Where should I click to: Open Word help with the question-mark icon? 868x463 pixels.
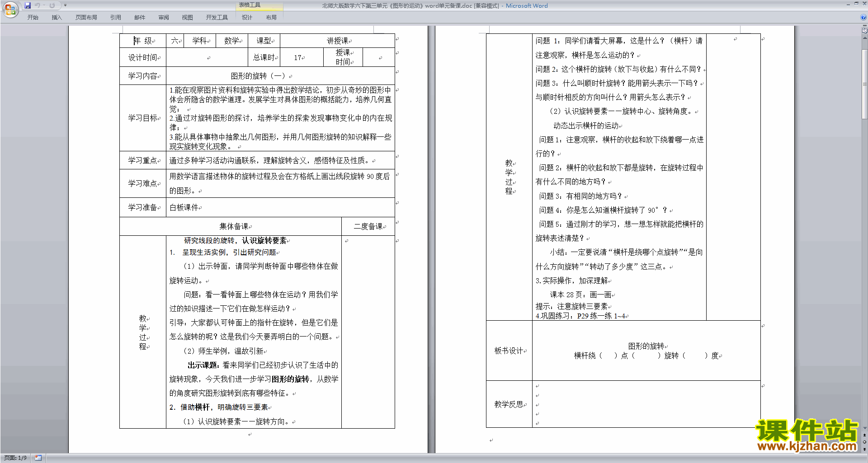tap(863, 18)
